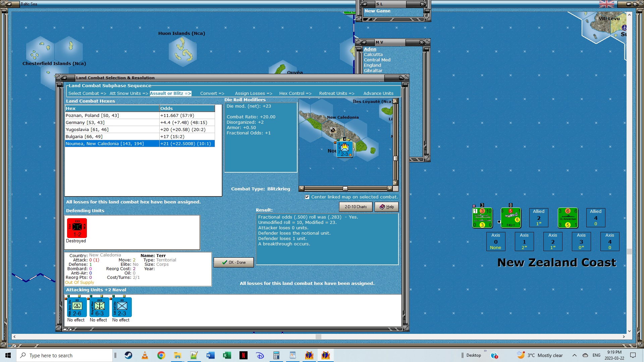Click the CL Amsterdam ship counter
The width and height of the screenshot is (644, 362).
568,218
